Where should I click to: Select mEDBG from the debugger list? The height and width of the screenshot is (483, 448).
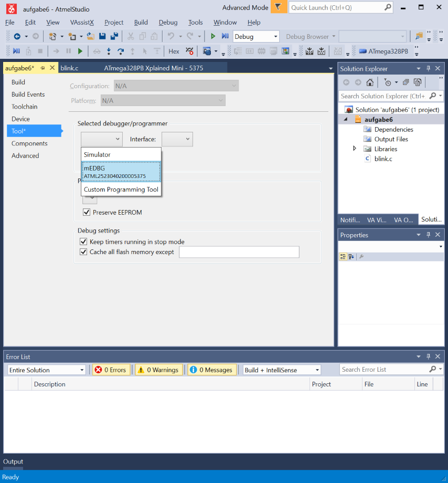click(x=121, y=172)
